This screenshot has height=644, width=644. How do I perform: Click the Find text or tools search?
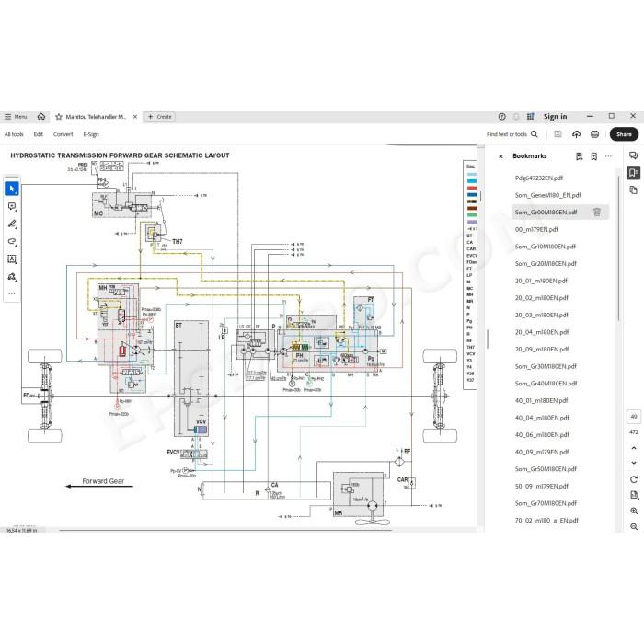click(512, 134)
